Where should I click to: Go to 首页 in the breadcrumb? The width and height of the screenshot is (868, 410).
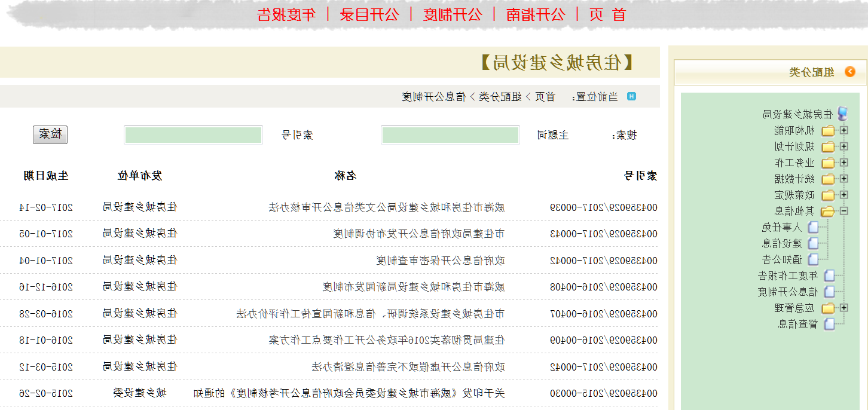[545, 97]
